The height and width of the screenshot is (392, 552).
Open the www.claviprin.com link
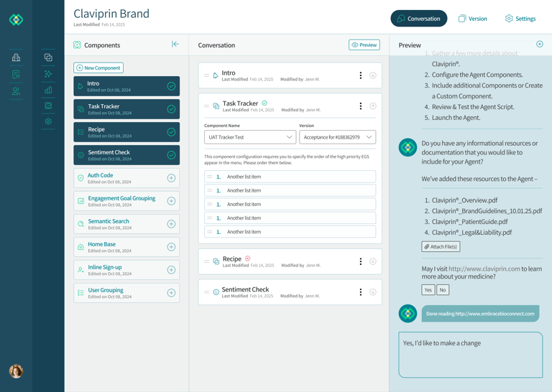(484, 269)
